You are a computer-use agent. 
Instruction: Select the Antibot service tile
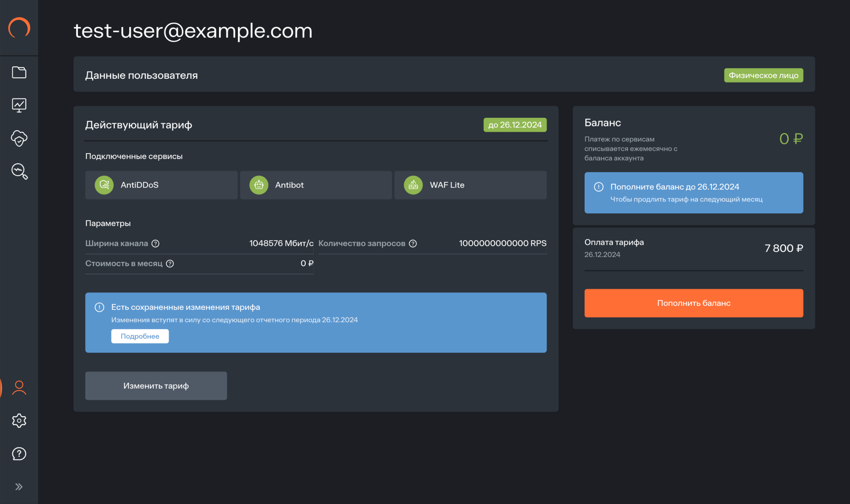pyautogui.click(x=316, y=185)
